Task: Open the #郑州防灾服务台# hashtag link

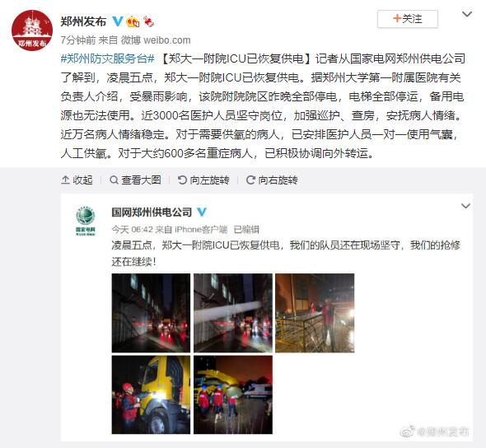Action: coord(108,58)
